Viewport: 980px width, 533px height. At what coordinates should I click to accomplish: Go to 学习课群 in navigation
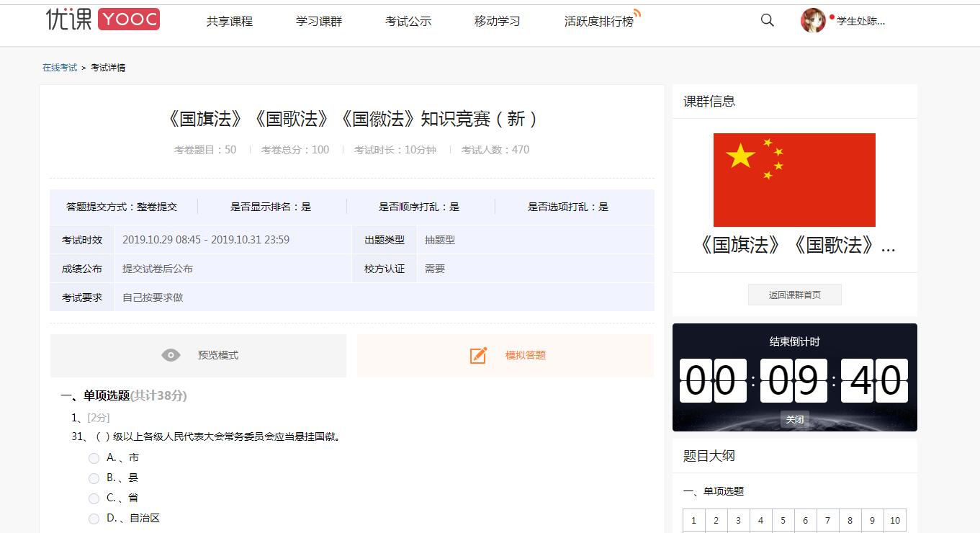click(x=319, y=22)
